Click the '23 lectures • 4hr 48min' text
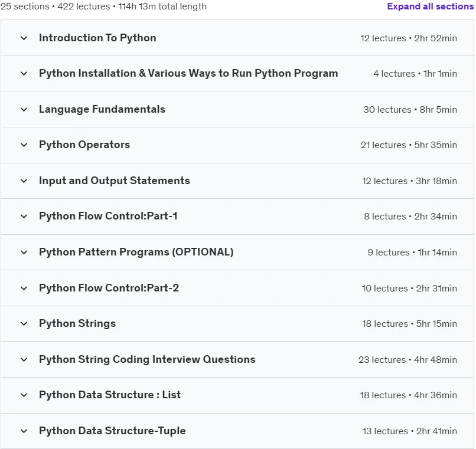476x449 pixels. pos(407,360)
